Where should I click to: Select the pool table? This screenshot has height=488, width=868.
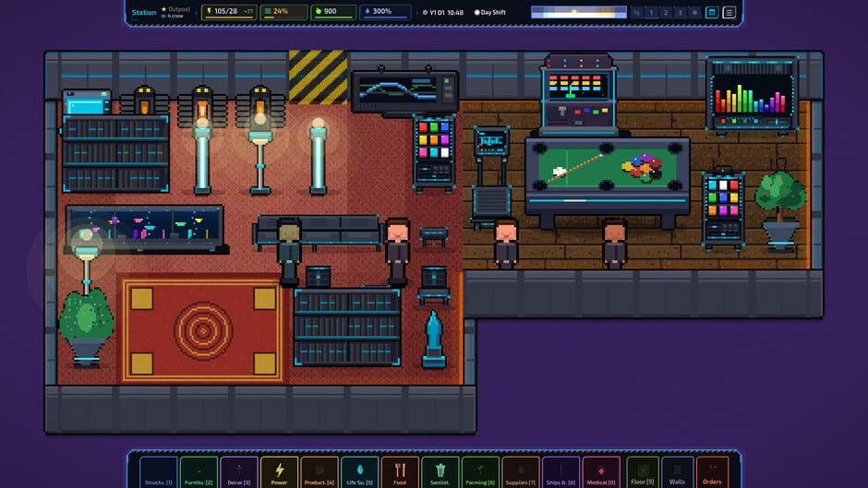click(608, 182)
